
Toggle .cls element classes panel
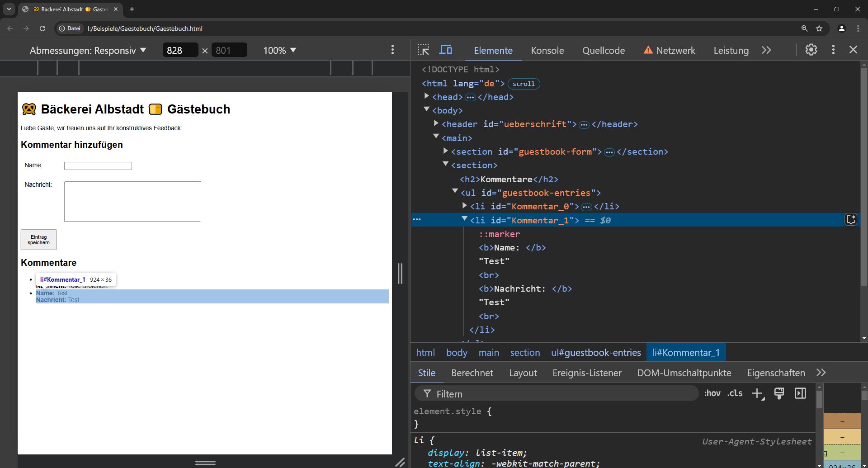(x=735, y=393)
